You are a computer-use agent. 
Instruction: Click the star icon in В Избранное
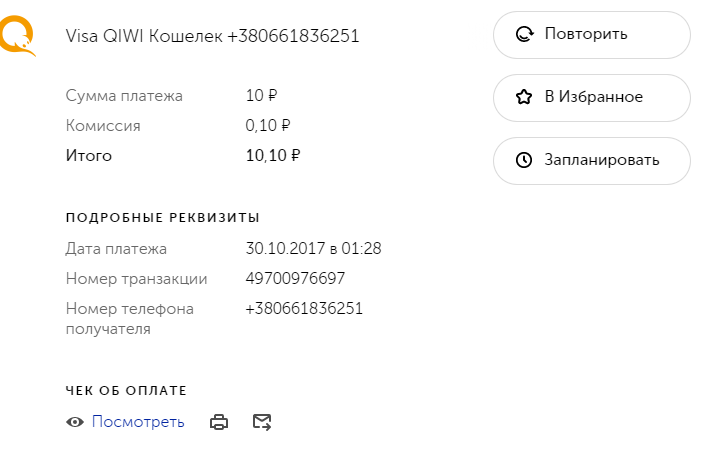click(x=523, y=98)
